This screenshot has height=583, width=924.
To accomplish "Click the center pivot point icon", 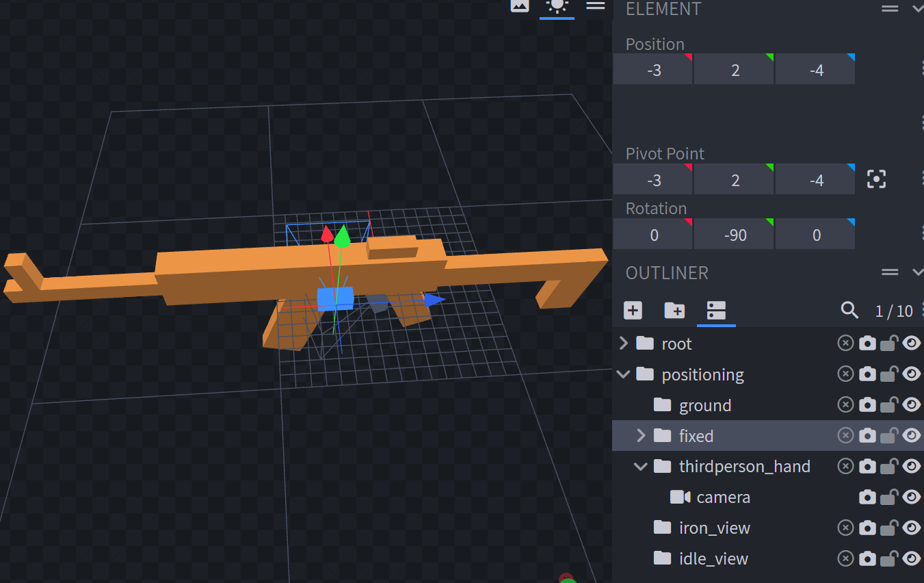I will pos(876,180).
